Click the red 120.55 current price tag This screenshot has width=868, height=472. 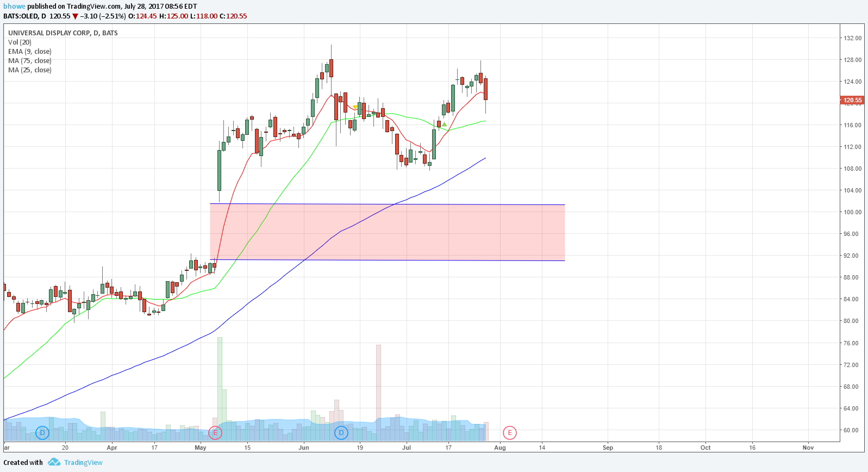click(x=852, y=100)
